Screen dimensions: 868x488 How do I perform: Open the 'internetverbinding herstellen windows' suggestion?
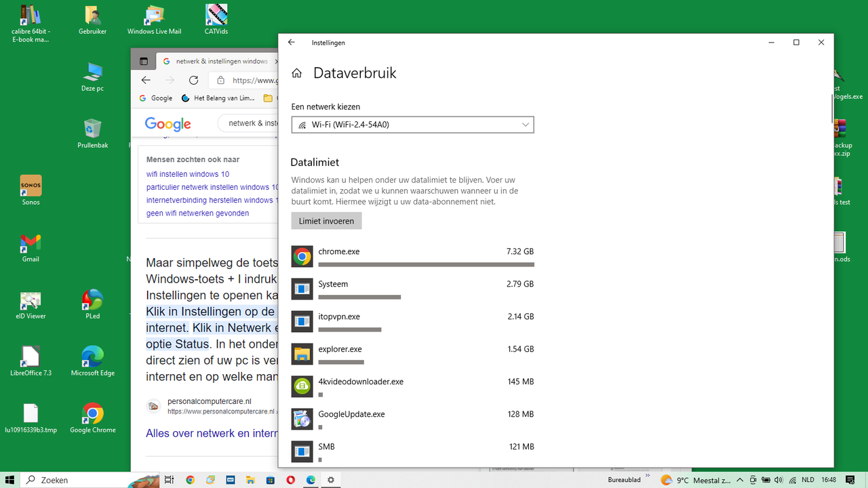(x=211, y=200)
